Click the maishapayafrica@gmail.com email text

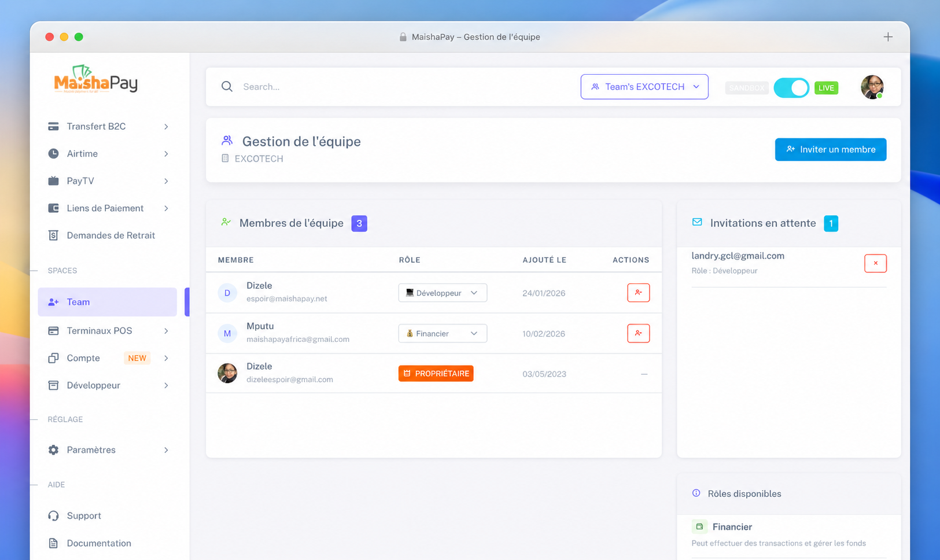[298, 339]
